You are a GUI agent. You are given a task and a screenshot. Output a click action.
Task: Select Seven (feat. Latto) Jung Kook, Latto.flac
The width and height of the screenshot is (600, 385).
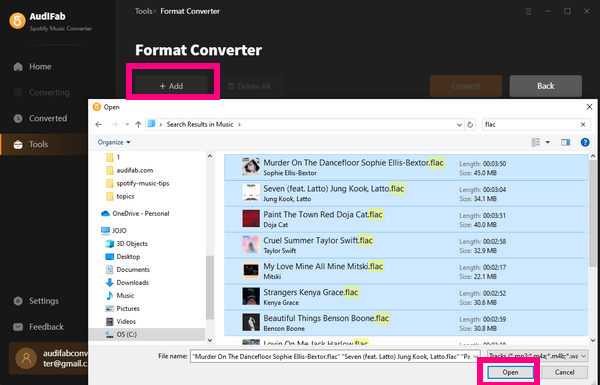pos(406,193)
